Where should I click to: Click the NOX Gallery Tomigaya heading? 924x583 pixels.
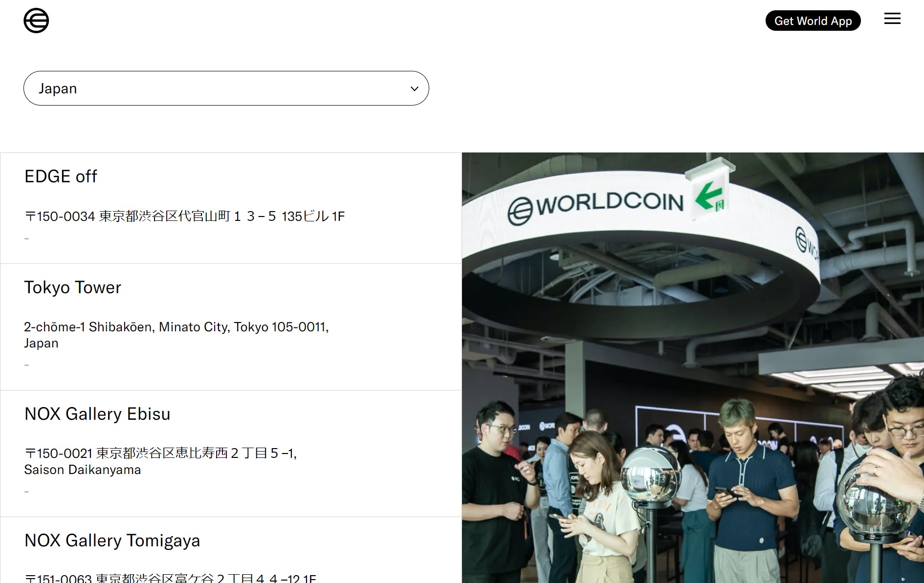tap(112, 540)
